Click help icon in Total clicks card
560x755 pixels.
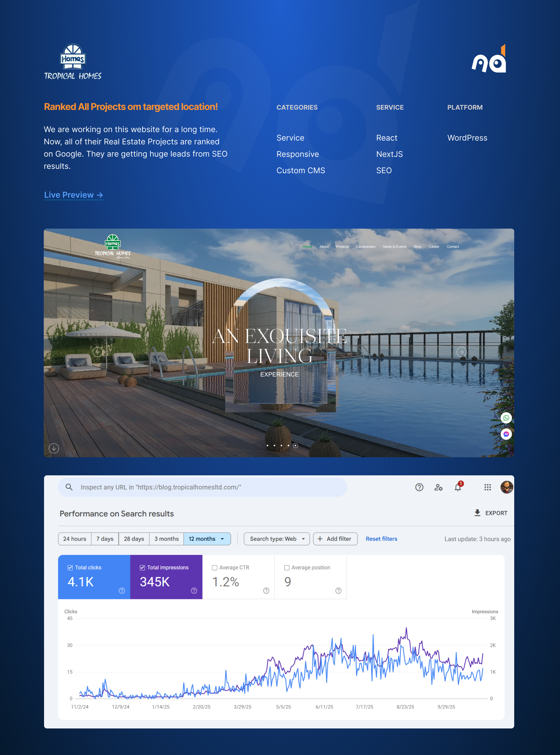coord(122,591)
